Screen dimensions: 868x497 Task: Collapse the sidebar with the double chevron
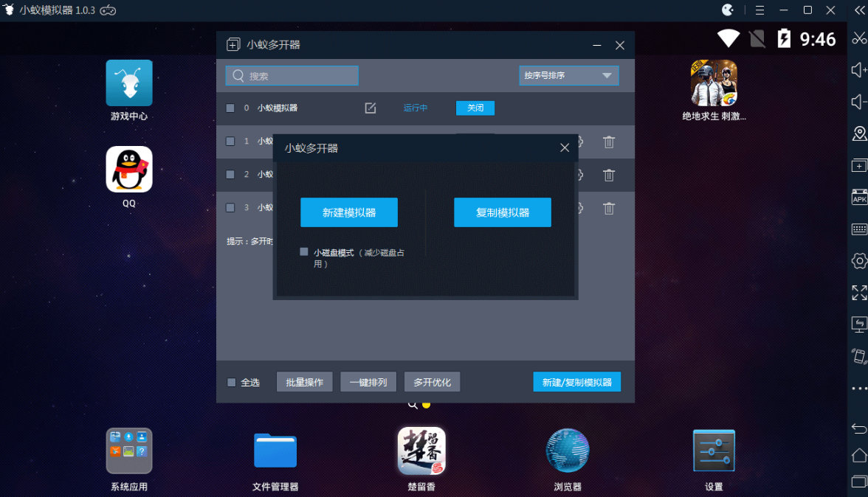point(858,10)
